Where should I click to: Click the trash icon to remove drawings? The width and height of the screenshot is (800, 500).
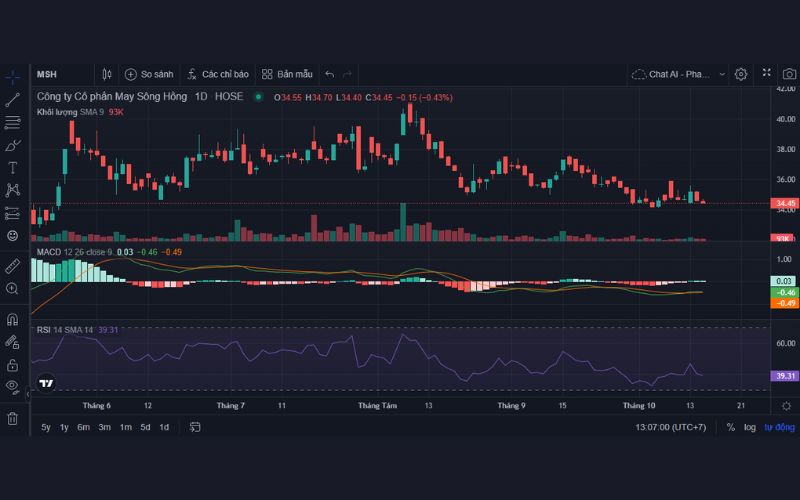[13, 418]
